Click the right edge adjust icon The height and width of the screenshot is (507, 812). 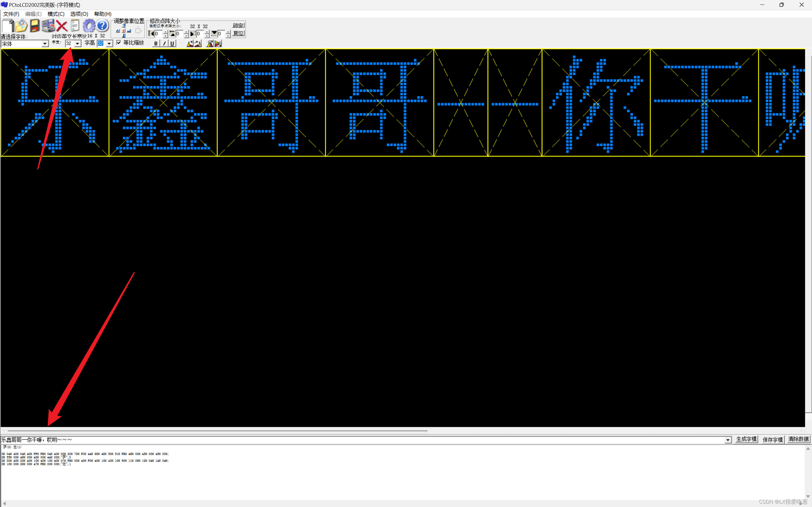point(193,34)
